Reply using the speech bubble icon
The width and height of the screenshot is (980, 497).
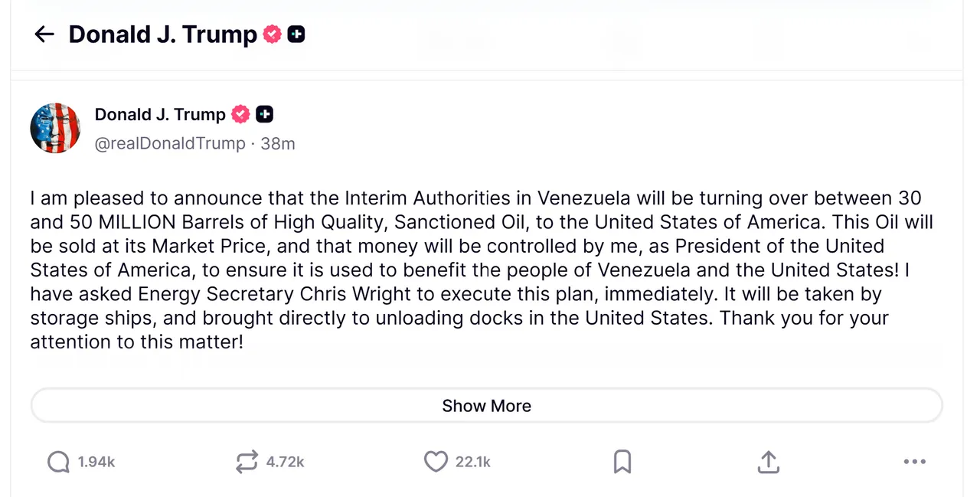click(x=58, y=462)
